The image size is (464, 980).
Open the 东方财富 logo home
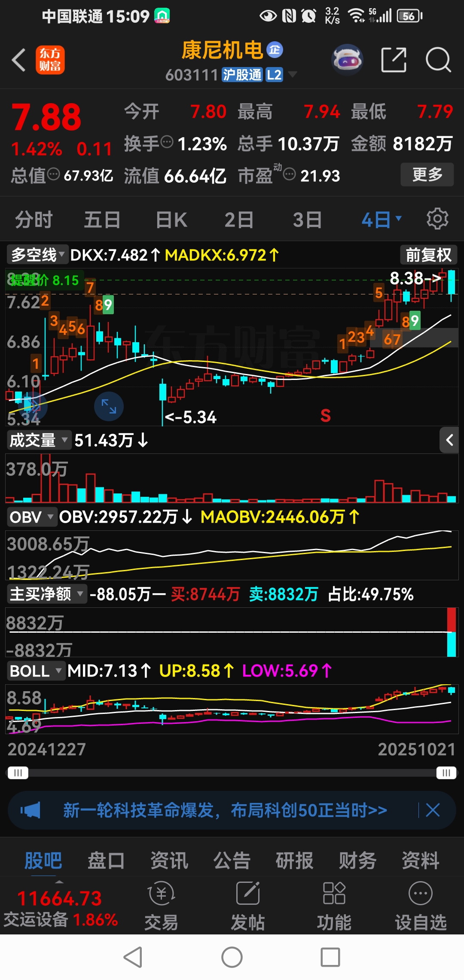(50, 60)
